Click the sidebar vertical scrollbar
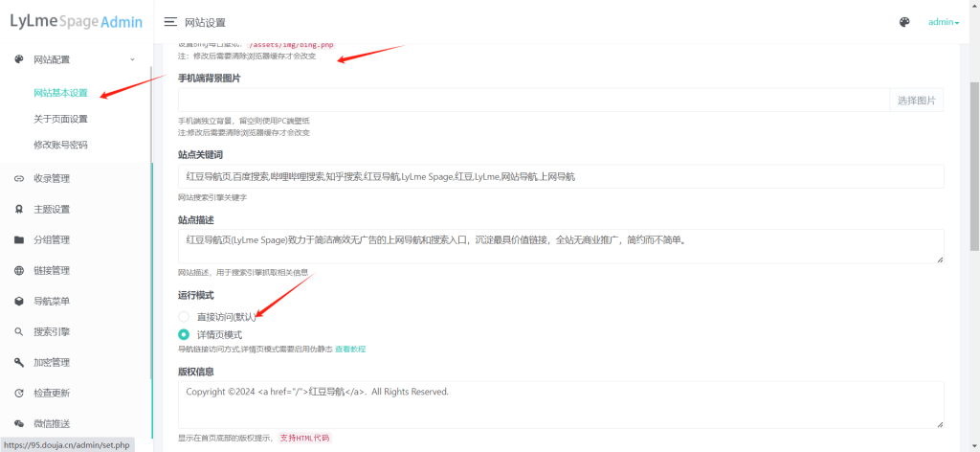 [x=151, y=222]
